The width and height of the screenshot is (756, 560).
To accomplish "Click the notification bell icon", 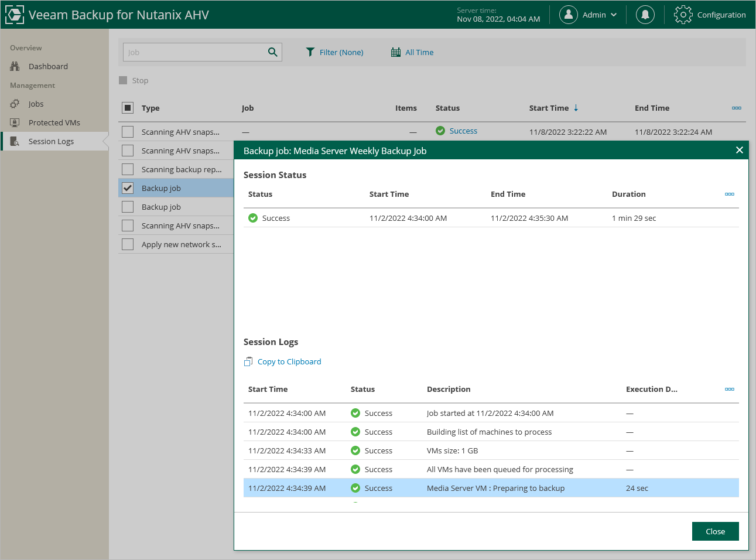I will click(x=645, y=15).
